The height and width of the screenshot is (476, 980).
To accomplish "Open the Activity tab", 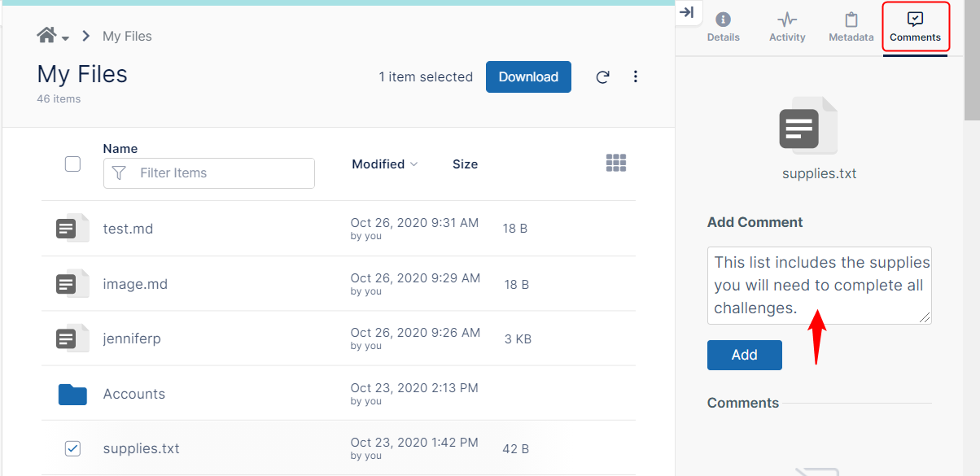I will pyautogui.click(x=787, y=27).
